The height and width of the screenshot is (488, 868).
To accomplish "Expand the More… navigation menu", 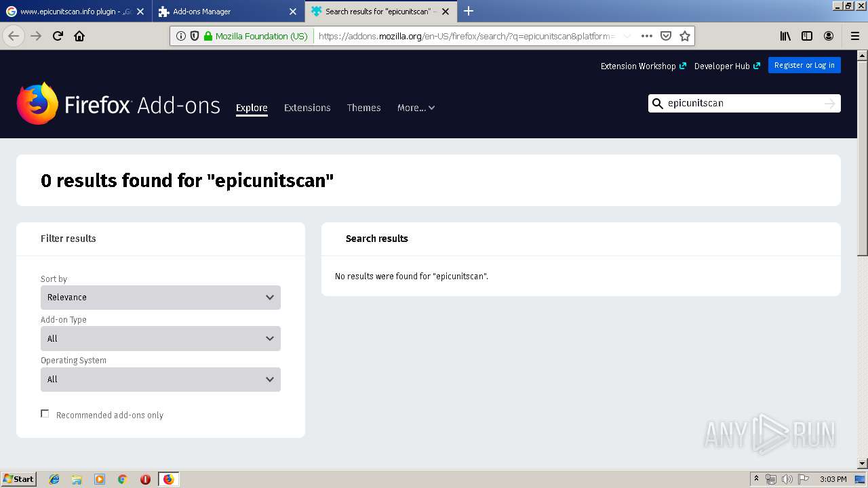I will [416, 108].
